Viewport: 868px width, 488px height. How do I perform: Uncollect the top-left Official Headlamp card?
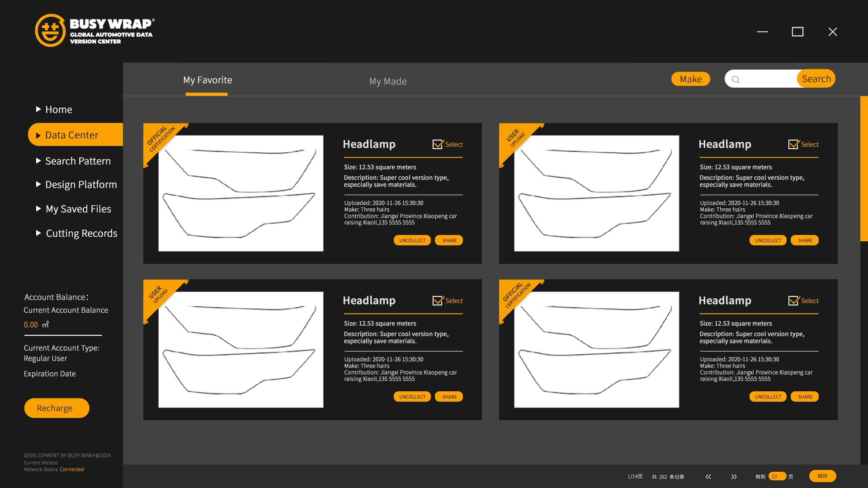click(412, 240)
